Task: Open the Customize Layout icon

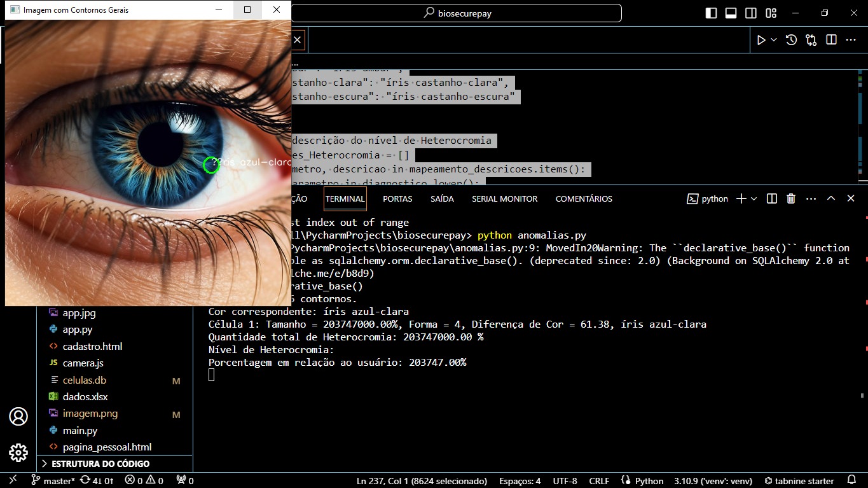Action: point(771,13)
